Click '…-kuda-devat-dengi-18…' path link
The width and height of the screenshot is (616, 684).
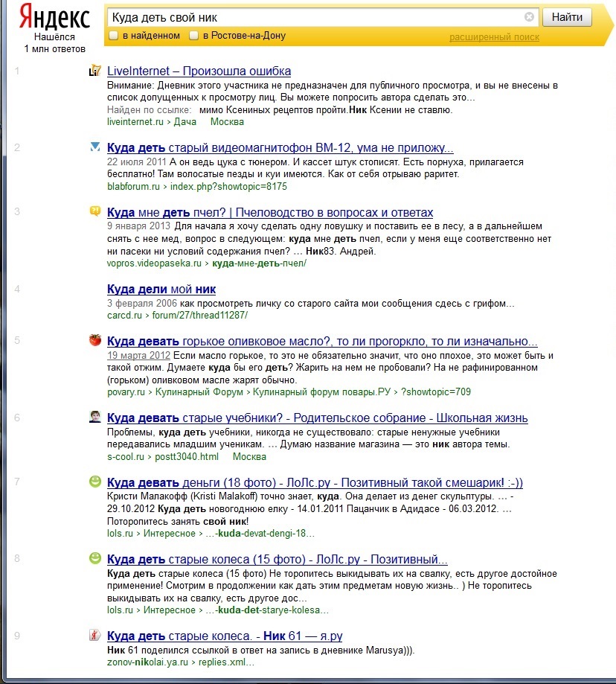[260, 533]
